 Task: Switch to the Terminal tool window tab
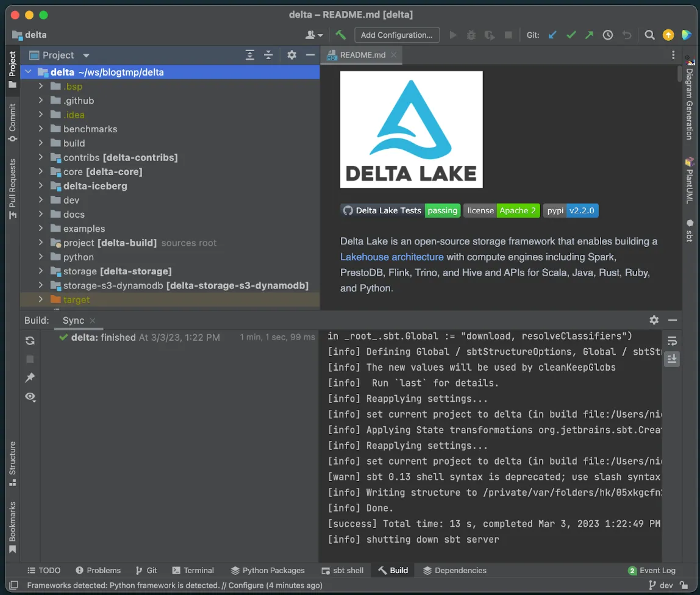pyautogui.click(x=193, y=570)
